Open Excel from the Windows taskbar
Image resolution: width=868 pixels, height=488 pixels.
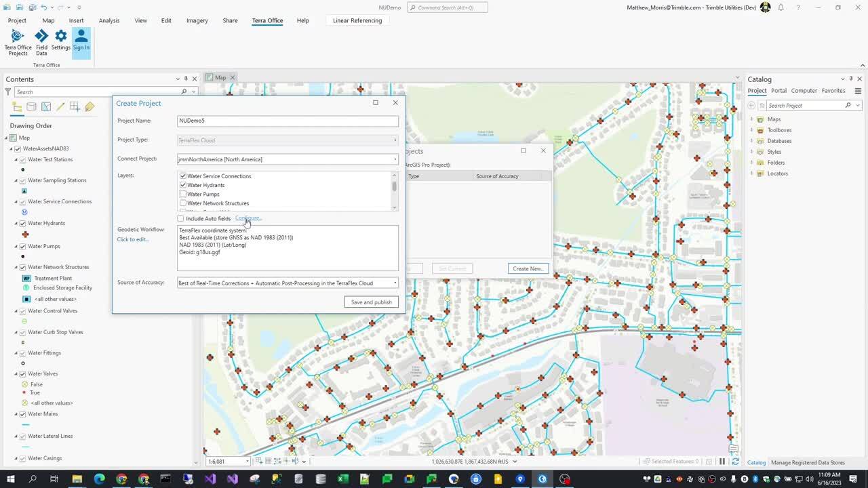click(x=343, y=479)
